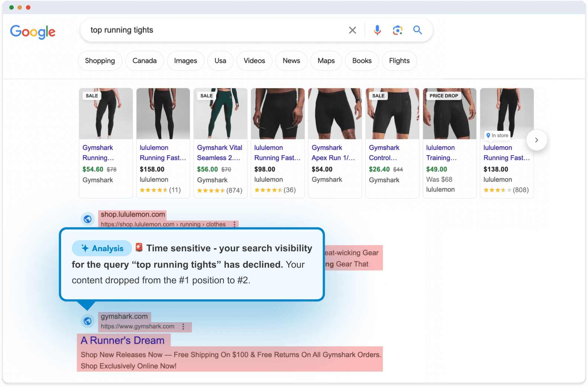Select the Canada filter chip

[x=145, y=61]
